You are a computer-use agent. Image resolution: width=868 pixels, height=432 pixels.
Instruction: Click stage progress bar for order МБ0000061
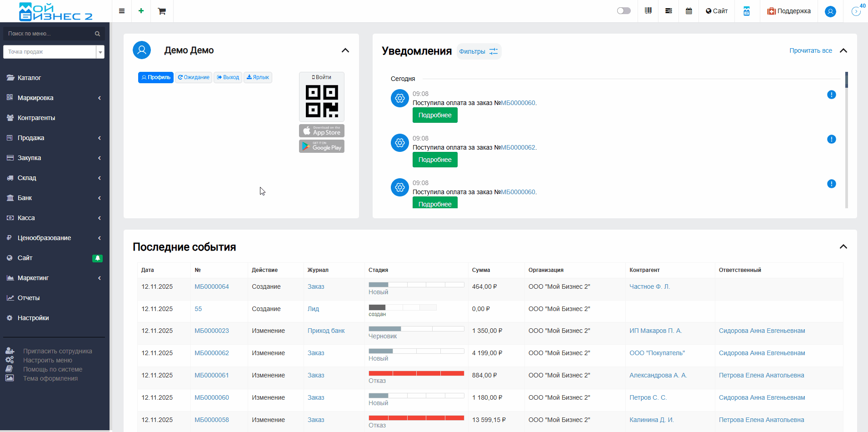[416, 373]
